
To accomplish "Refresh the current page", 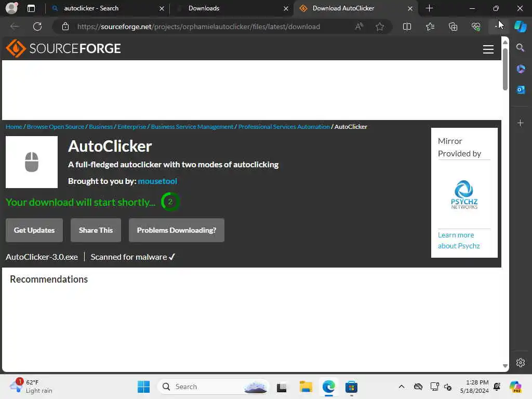I will [37, 26].
